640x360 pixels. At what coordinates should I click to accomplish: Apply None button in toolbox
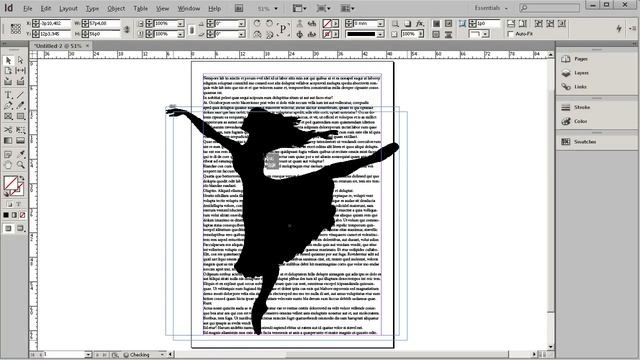[23, 215]
